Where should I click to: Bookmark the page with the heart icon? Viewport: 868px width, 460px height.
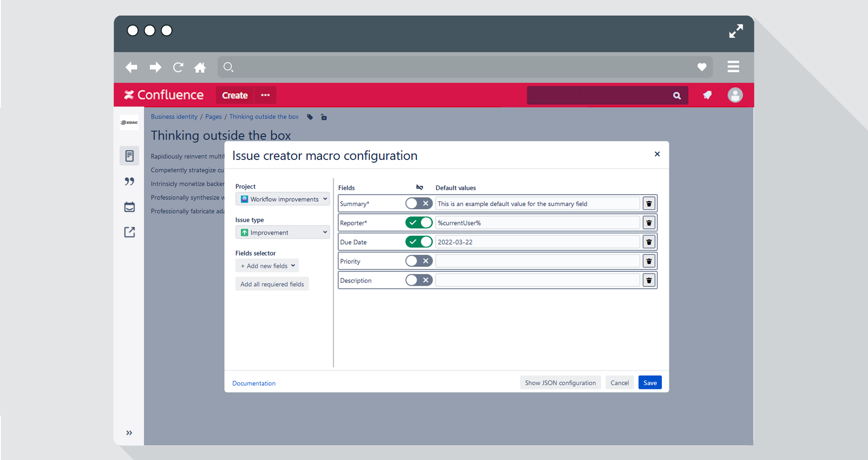click(x=702, y=67)
